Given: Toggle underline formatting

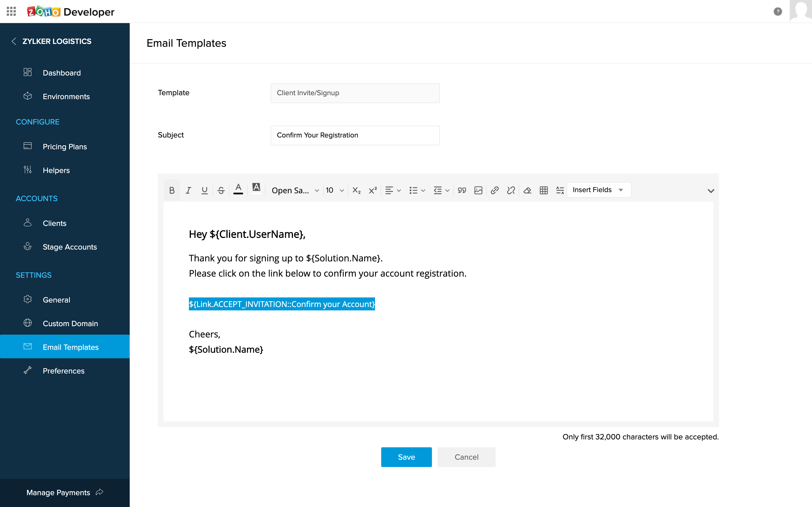Looking at the screenshot, I should click(204, 190).
